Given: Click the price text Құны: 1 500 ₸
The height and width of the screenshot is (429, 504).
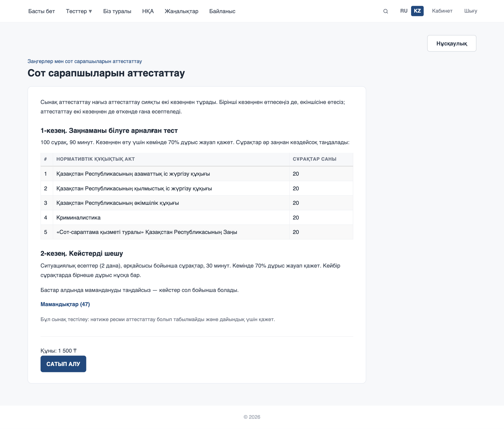Looking at the screenshot, I should click(x=59, y=351).
